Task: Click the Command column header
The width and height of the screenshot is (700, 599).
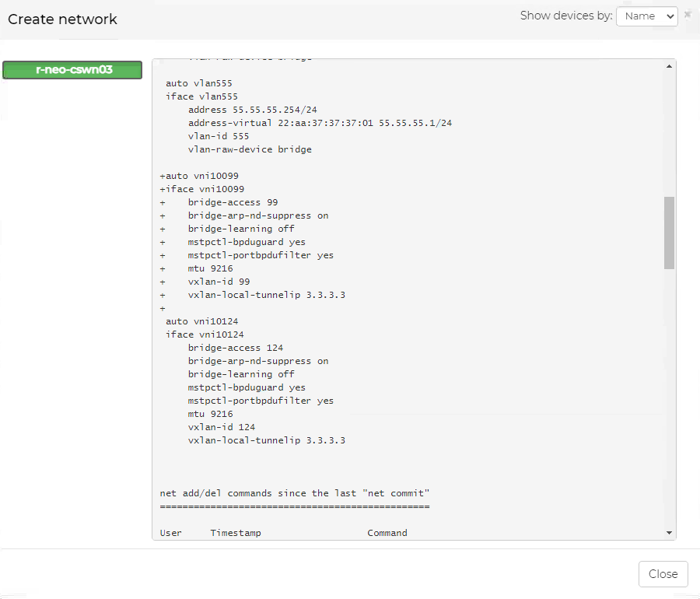Action: tap(387, 533)
